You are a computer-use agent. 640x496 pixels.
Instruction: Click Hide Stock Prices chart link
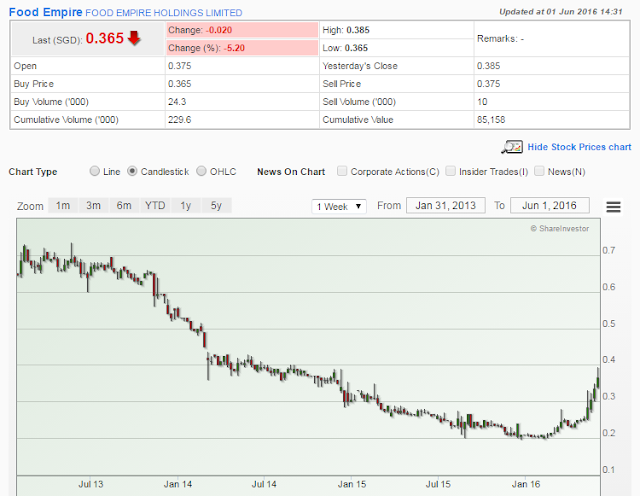click(579, 147)
